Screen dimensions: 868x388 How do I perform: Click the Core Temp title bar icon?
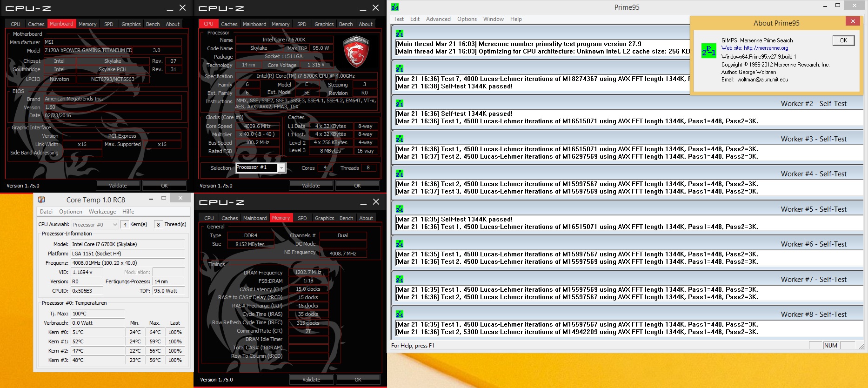coord(41,200)
